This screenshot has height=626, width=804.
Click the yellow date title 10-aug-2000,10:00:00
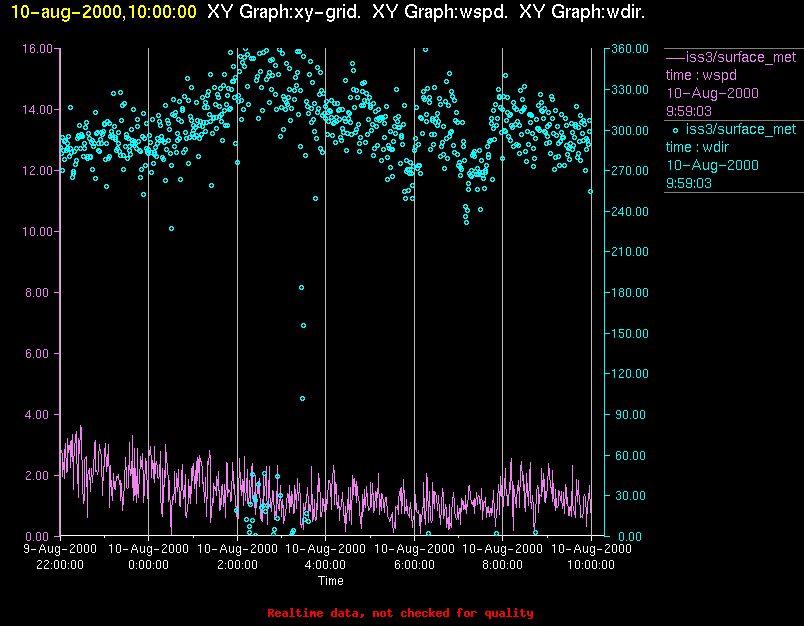tap(104, 12)
